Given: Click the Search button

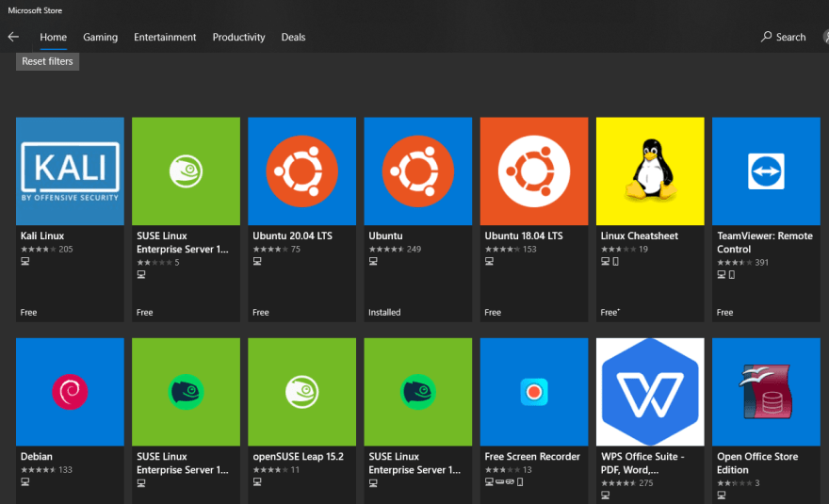Looking at the screenshot, I should click(784, 37).
